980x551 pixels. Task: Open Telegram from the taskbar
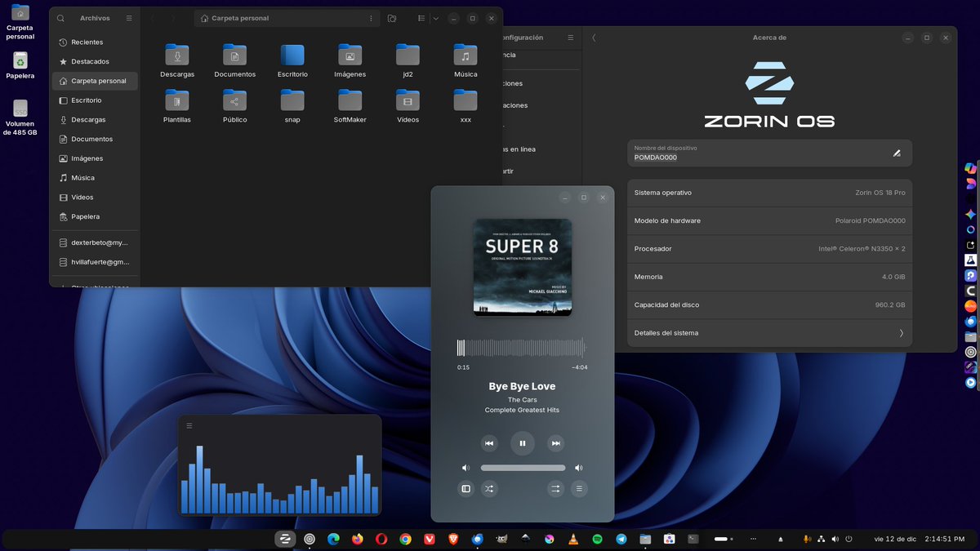(x=621, y=539)
